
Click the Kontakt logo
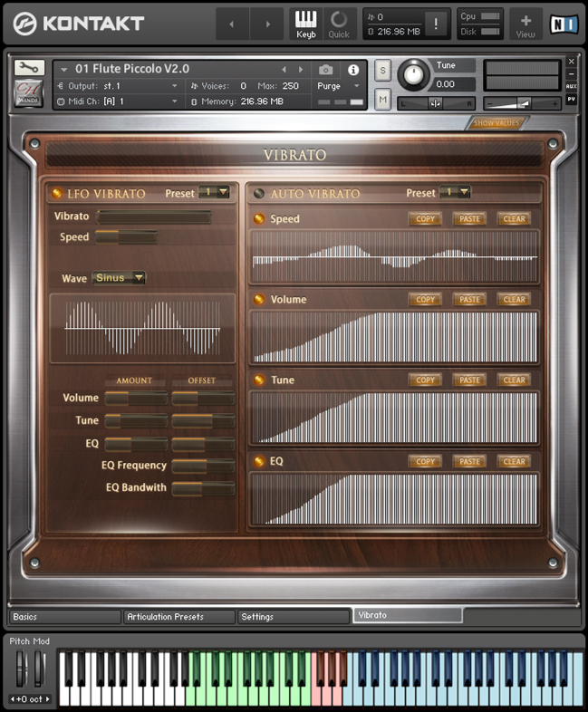click(79, 24)
